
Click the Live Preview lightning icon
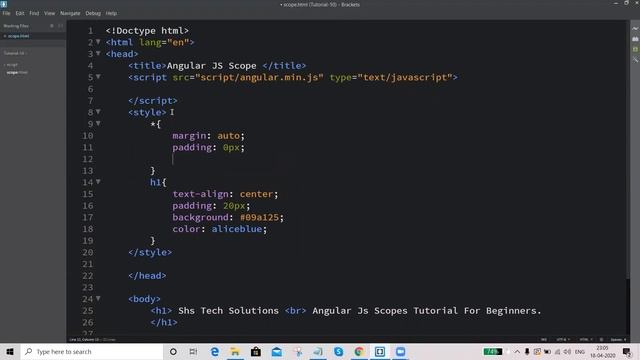[x=635, y=29]
